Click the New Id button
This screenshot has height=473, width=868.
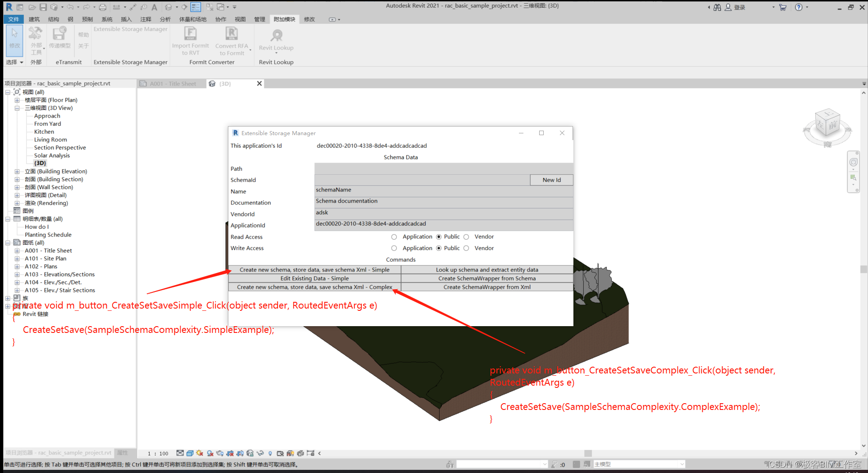tap(551, 180)
